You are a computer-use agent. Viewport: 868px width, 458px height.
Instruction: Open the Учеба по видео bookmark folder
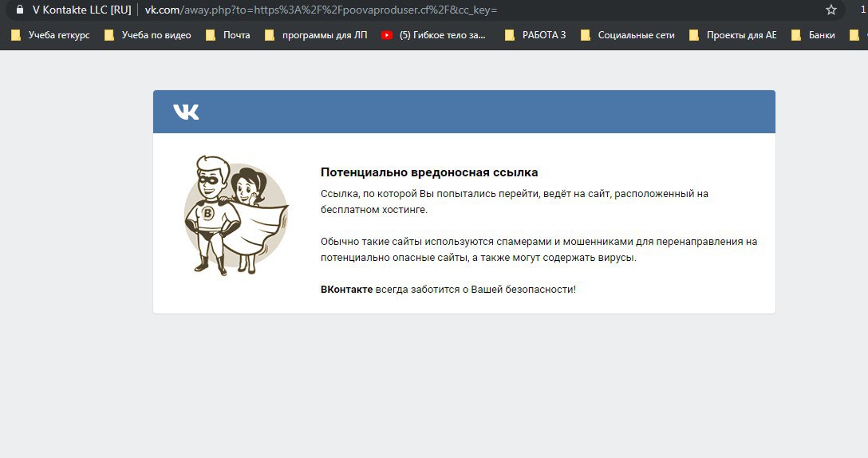click(148, 35)
